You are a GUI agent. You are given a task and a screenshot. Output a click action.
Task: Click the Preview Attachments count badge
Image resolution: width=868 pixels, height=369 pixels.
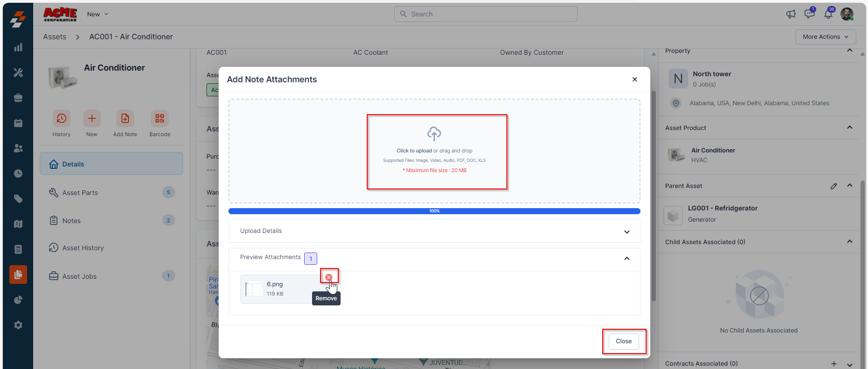pos(311,259)
